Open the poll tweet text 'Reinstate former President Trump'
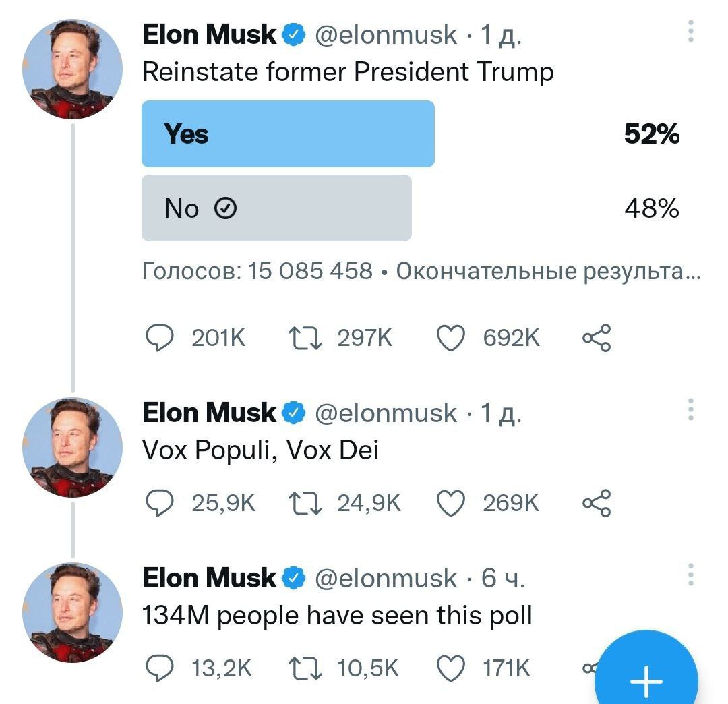The image size is (728, 704). coord(348,72)
